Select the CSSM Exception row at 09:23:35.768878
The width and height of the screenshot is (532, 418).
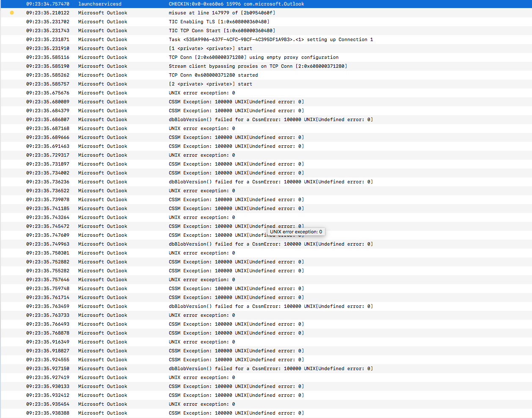click(x=266, y=333)
